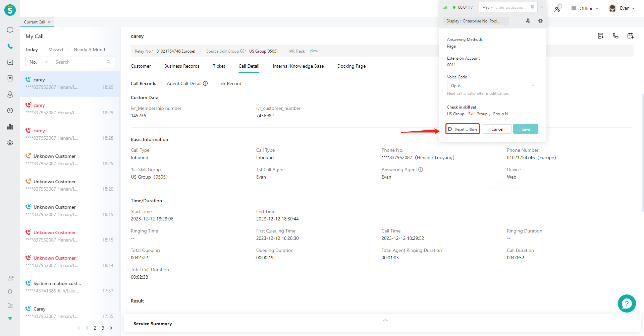644x336 pixels.
Task: Click the Save button in softphone settings
Action: coord(526,129)
